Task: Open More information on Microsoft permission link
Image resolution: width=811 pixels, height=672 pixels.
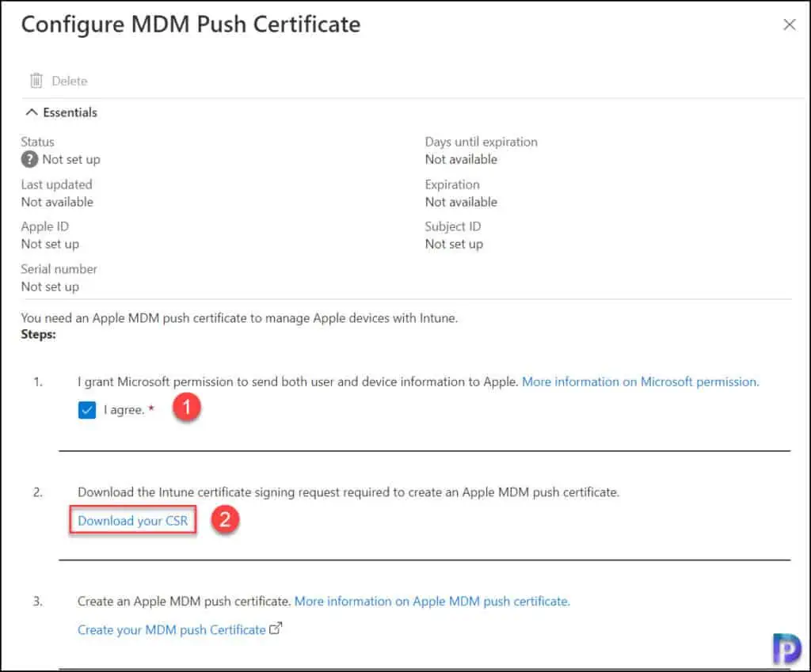Action: (640, 382)
